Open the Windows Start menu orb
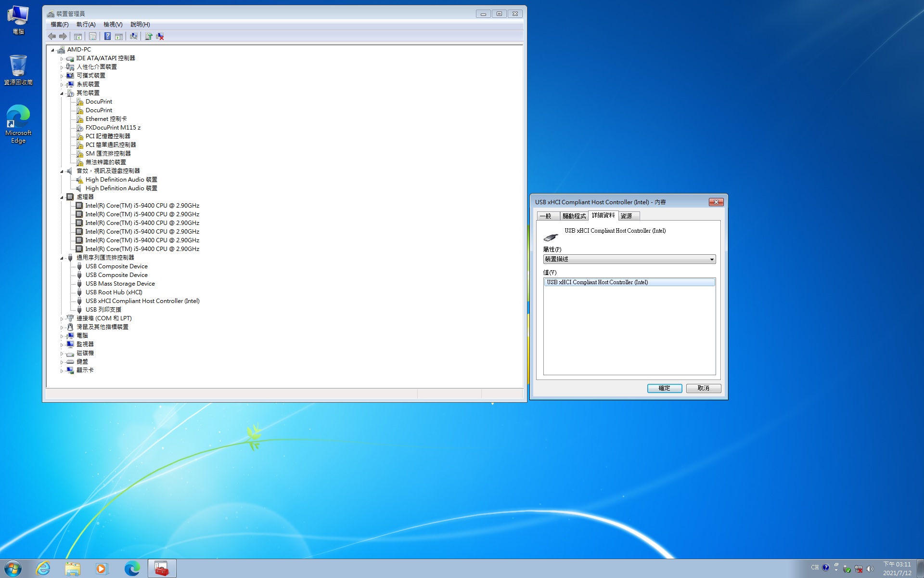Screen dimensions: 924x578 13,568
